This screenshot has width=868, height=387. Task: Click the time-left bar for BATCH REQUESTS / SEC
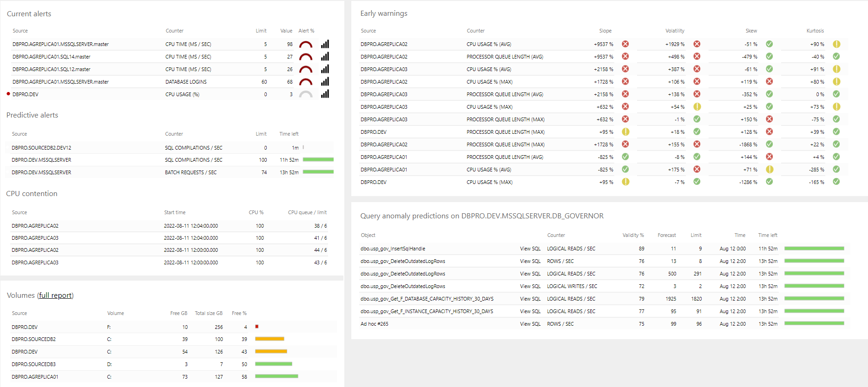(x=318, y=172)
